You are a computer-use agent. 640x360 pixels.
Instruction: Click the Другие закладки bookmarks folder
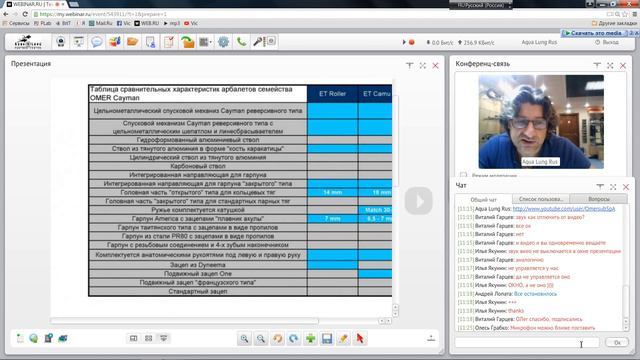tap(614, 23)
